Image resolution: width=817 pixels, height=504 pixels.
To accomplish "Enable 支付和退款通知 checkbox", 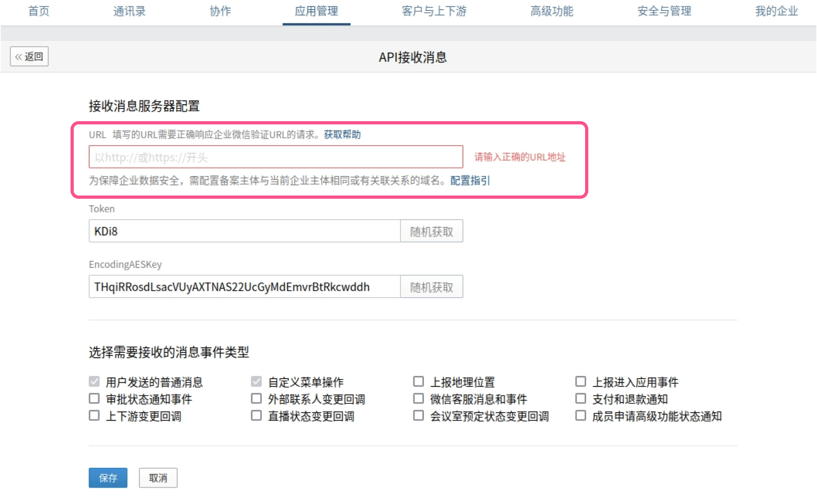I will [581, 399].
